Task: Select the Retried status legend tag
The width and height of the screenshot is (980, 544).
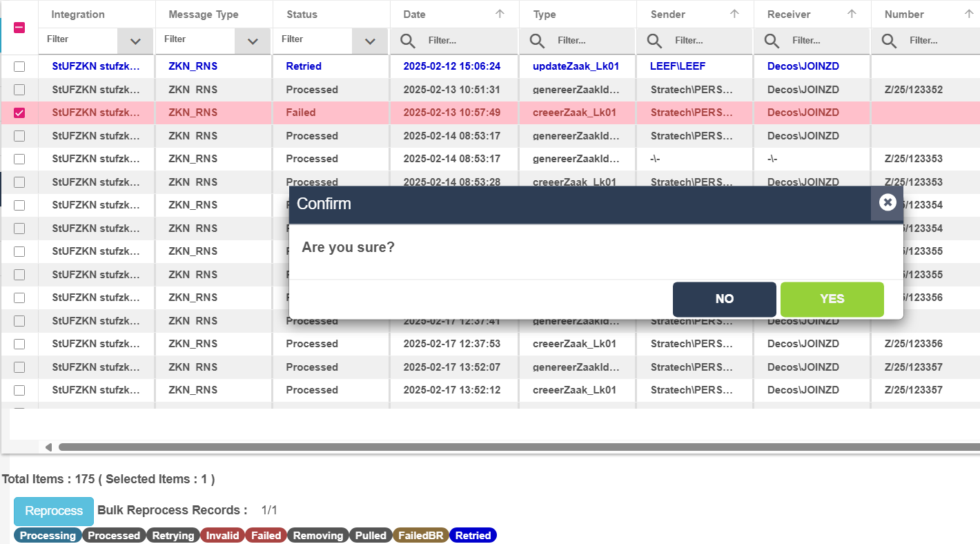Action: click(473, 536)
